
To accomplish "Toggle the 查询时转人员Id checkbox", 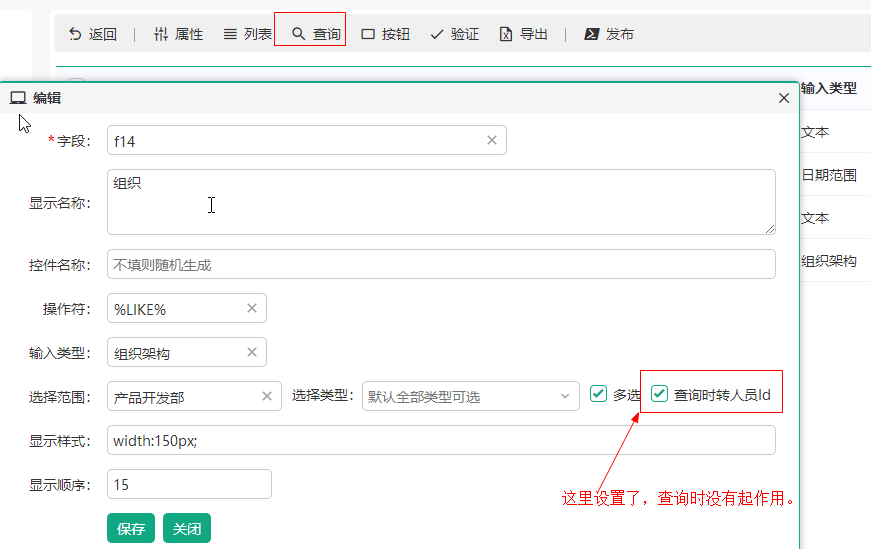I will pyautogui.click(x=659, y=394).
